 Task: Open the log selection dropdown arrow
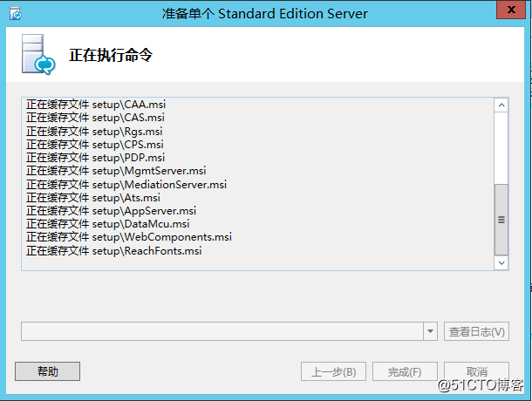[430, 331]
